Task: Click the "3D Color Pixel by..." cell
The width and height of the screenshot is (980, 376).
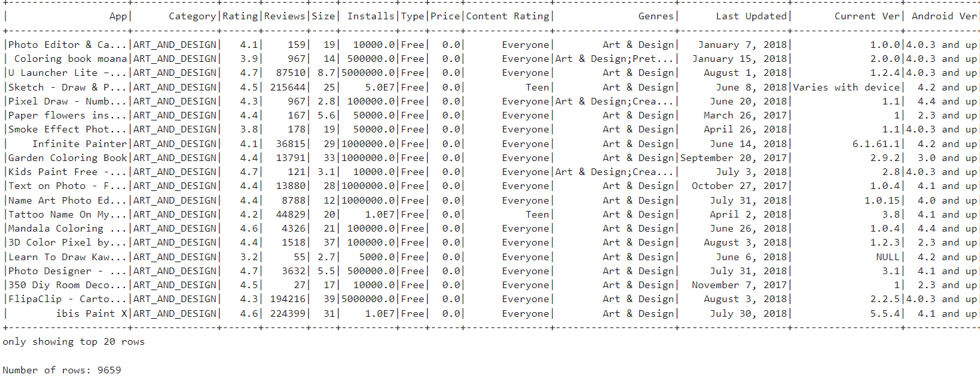Action: point(67,243)
